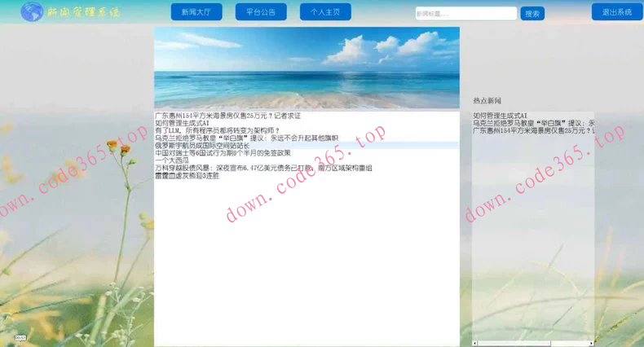Open news 俄罗斯宇航员成国际空间站站长
The height and width of the screenshot is (347, 644).
(x=202, y=146)
